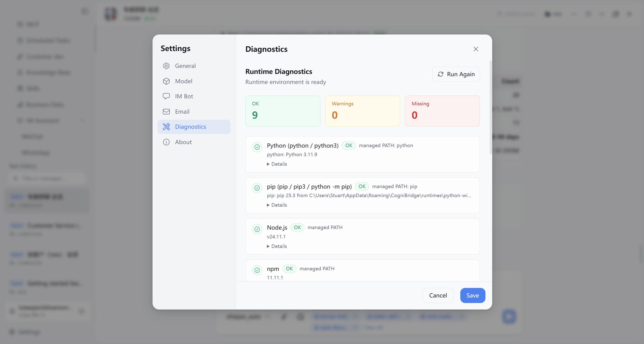644x344 pixels.
Task: Click the pip status check icon
Action: tap(257, 188)
